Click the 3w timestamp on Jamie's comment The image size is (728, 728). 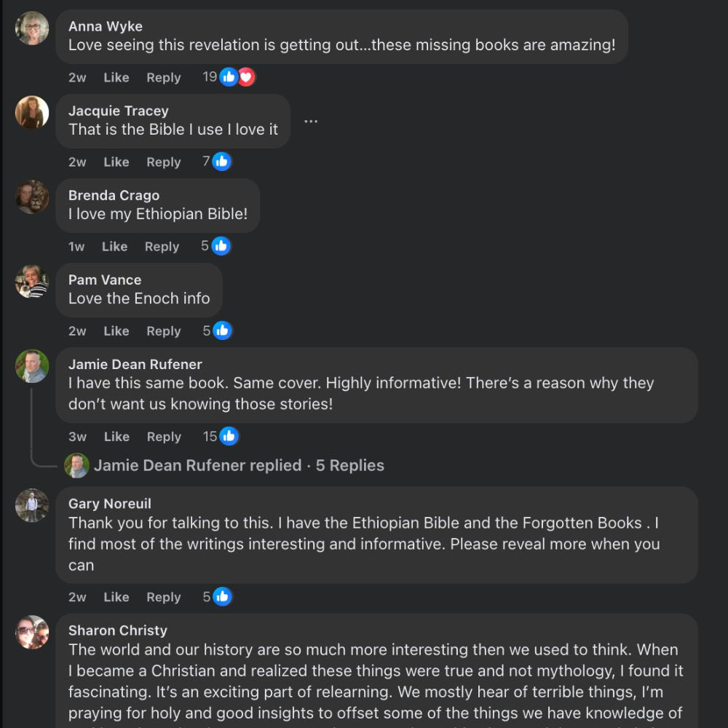point(77,437)
